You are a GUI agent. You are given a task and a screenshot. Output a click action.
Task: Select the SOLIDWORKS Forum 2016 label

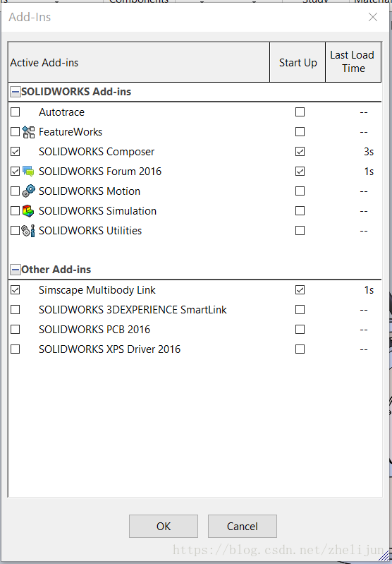coord(100,172)
